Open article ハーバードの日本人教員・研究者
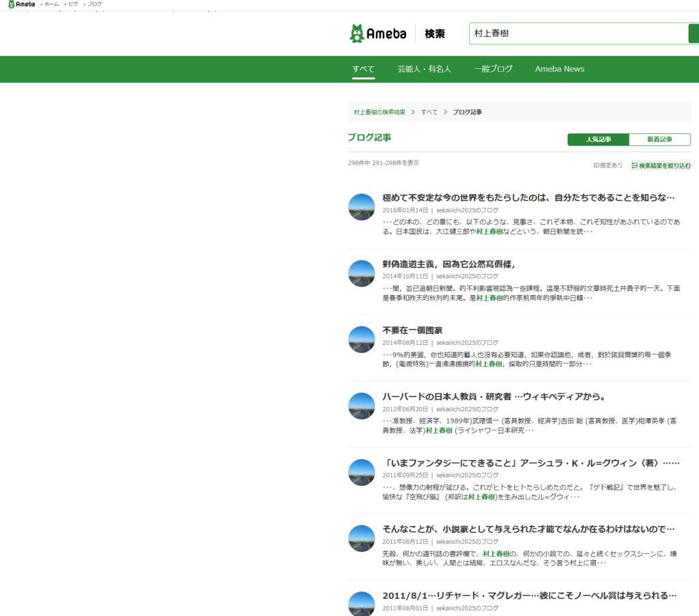Image resolution: width=699 pixels, height=616 pixels. pos(494,397)
